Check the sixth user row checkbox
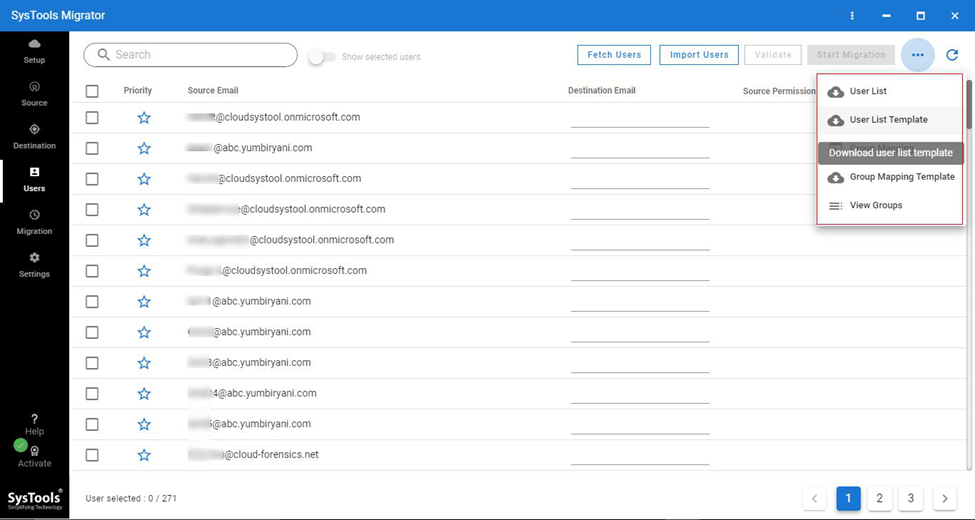This screenshot has width=975, height=520. tap(92, 271)
